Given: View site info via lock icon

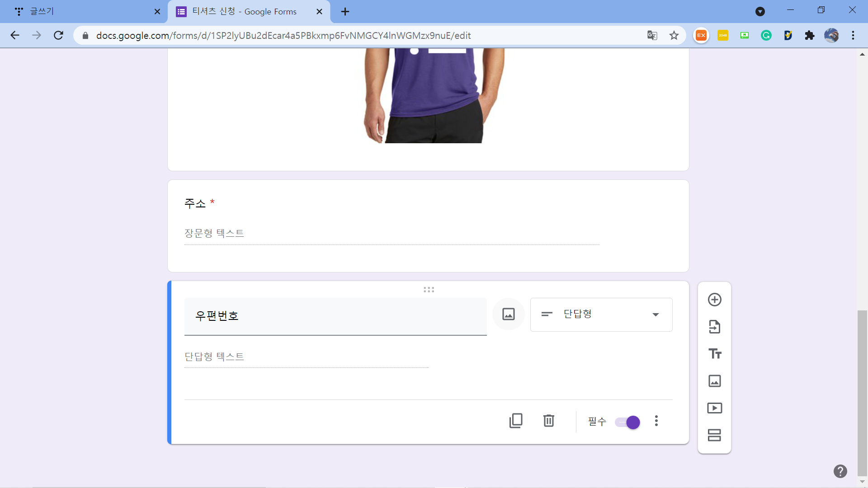Looking at the screenshot, I should coord(85,35).
